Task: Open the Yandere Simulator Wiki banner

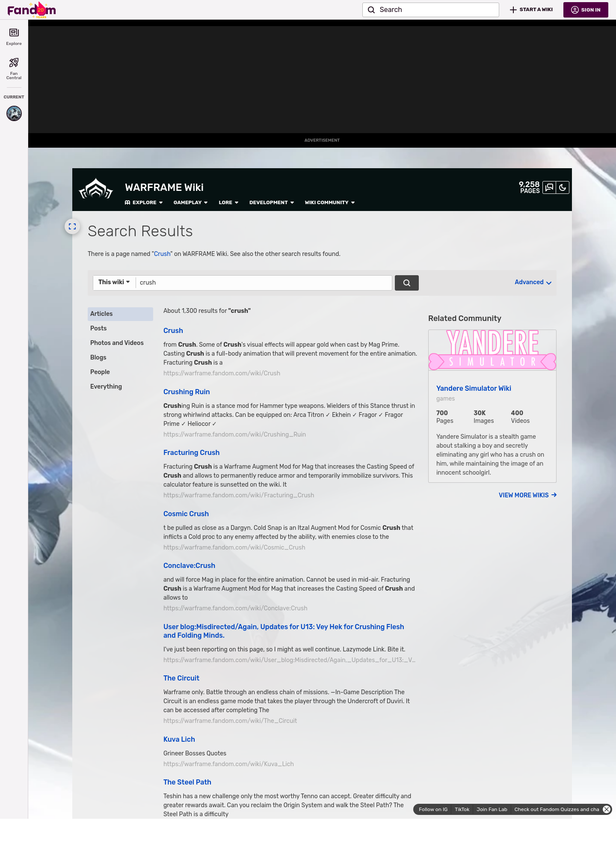Action: click(x=492, y=350)
